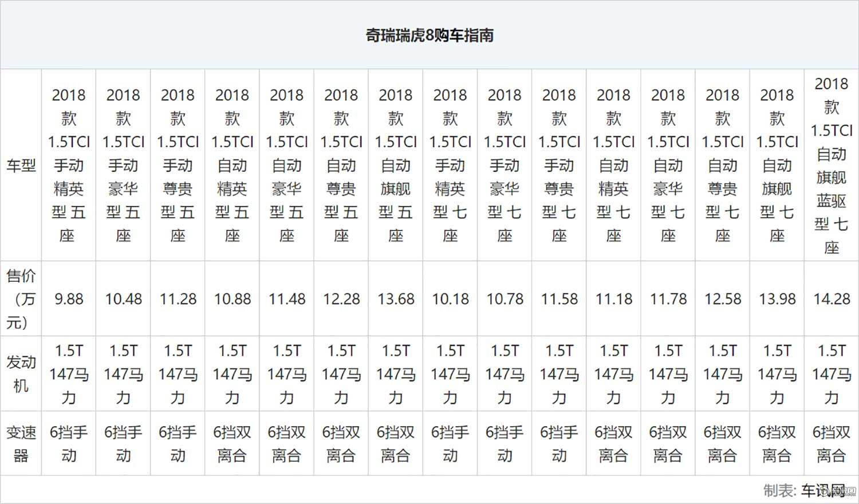Select the 变速器 row header

[x=21, y=444]
